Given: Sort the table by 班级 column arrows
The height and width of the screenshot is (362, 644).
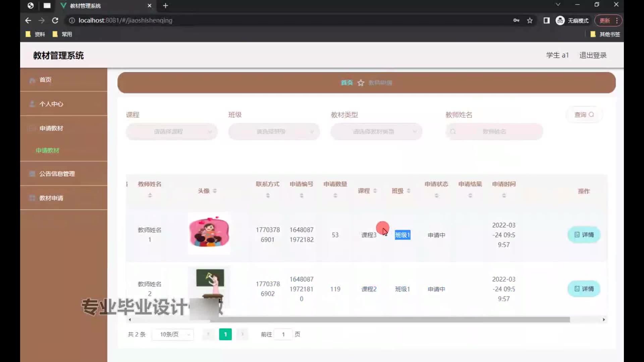Looking at the screenshot, I should click(x=409, y=191).
